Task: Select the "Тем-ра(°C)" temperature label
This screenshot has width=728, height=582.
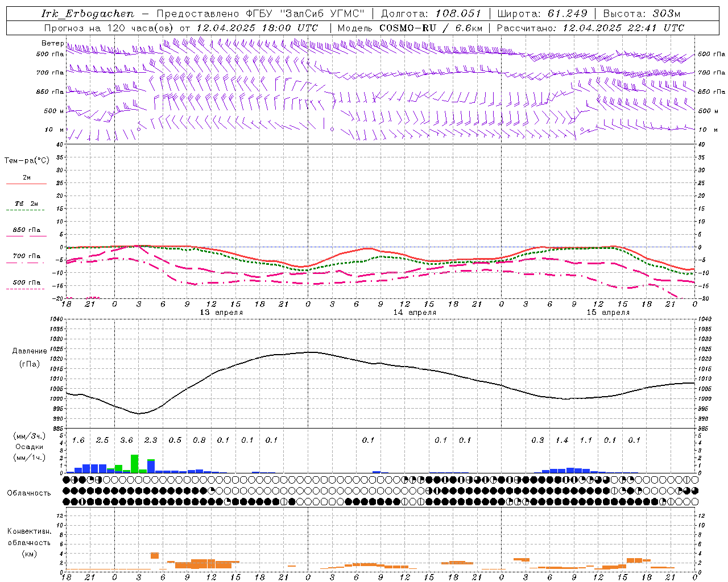Action: tap(27, 161)
